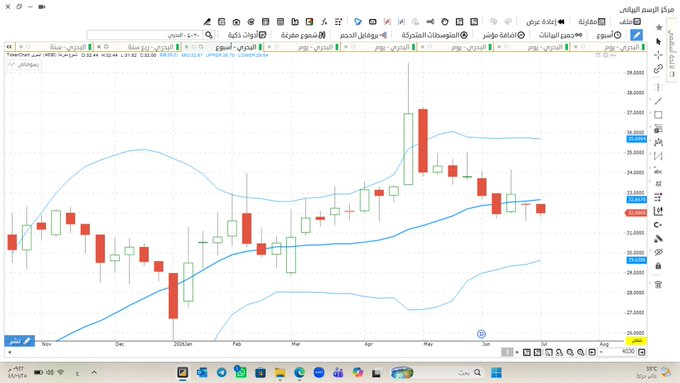Click the yellow price scale label
The width and height of the screenshot is (680, 383).
coord(636,340)
